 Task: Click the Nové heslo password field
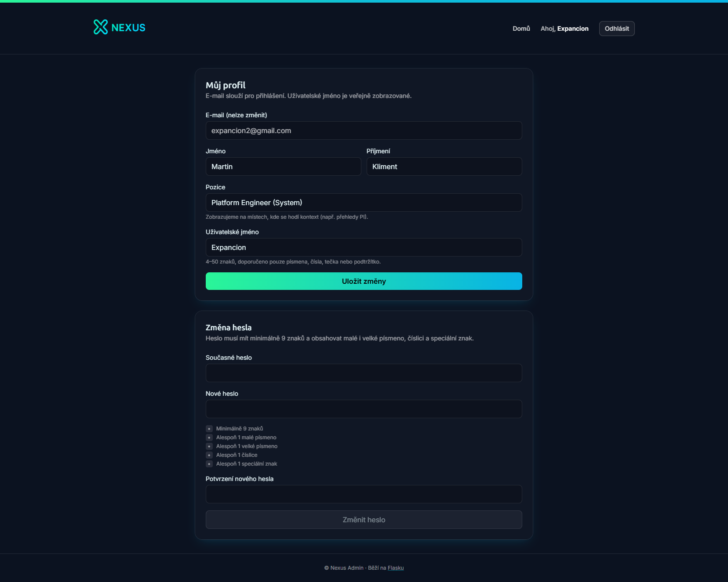click(x=364, y=409)
